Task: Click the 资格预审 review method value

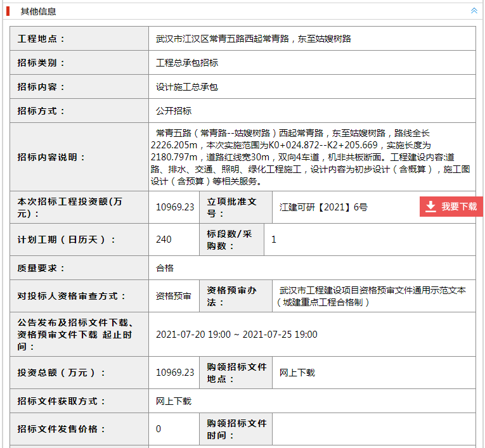Action: click(x=174, y=296)
